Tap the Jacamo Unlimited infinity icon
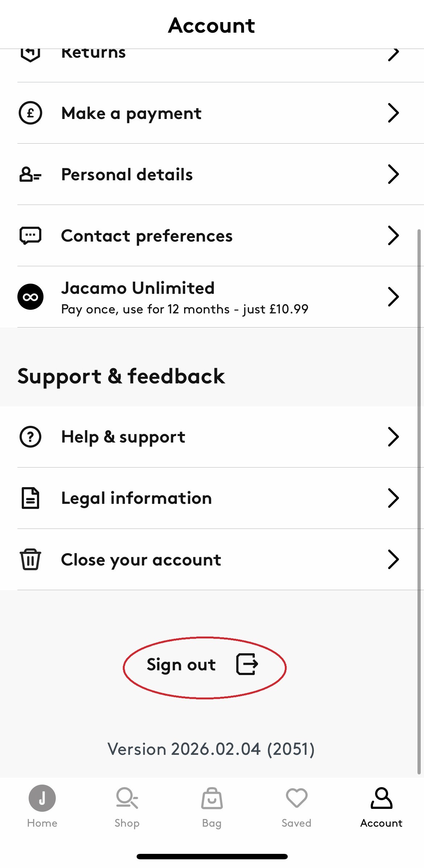 30,297
